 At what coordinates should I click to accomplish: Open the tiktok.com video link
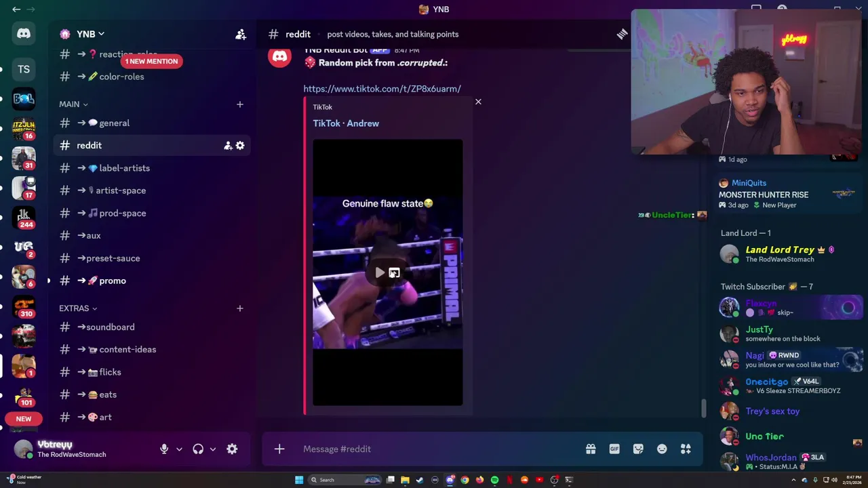click(382, 89)
